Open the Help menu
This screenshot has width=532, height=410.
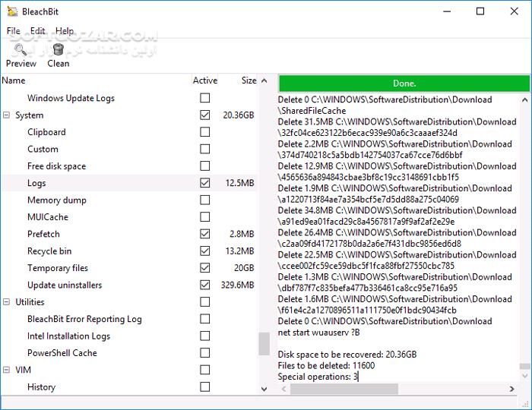65,31
